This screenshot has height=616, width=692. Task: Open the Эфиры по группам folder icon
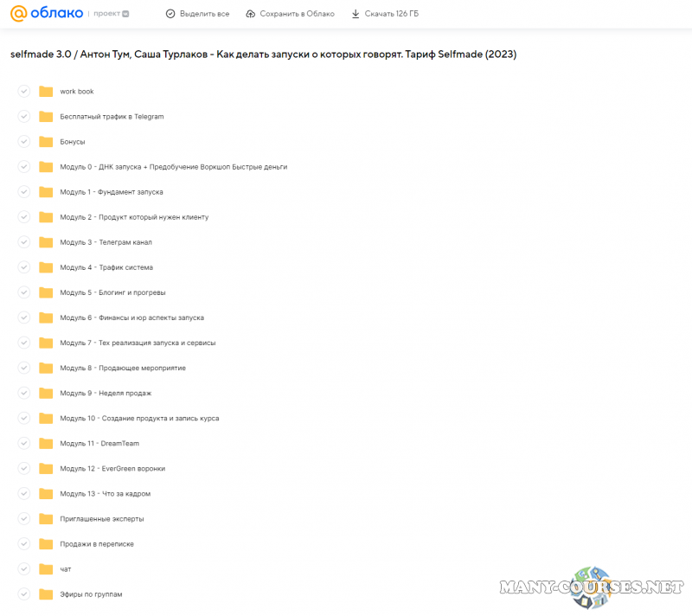[46, 594]
